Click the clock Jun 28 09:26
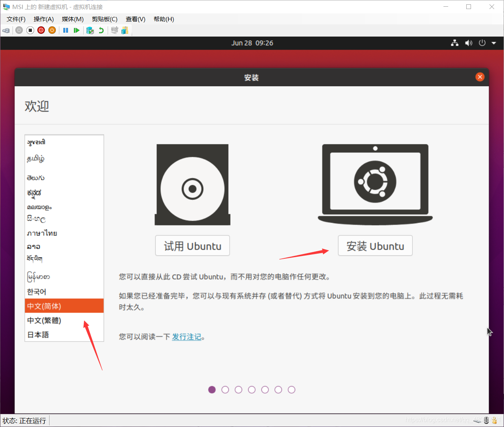 coord(252,43)
